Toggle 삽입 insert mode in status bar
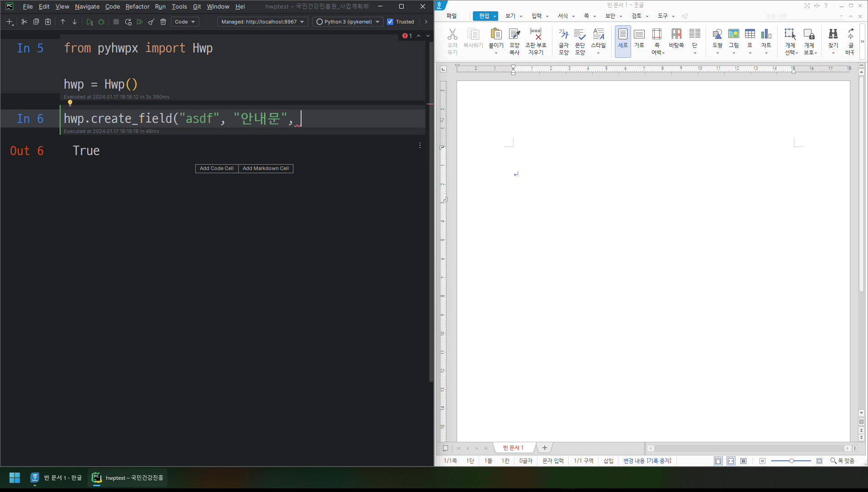Viewport: 868px width, 492px height. pyautogui.click(x=609, y=461)
